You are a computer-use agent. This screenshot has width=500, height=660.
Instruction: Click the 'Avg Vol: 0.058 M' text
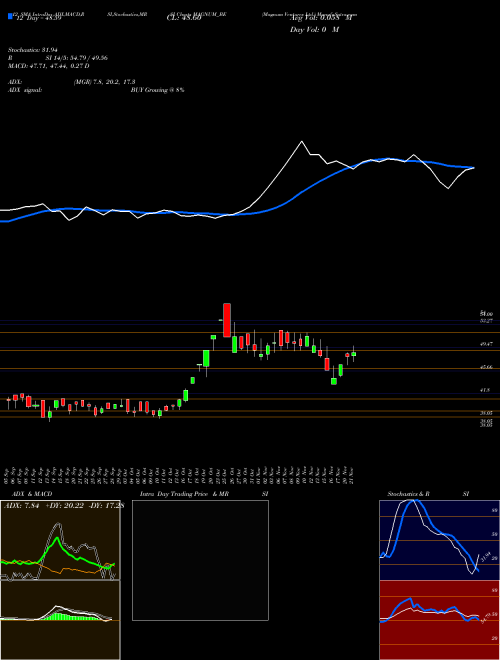click(x=321, y=19)
